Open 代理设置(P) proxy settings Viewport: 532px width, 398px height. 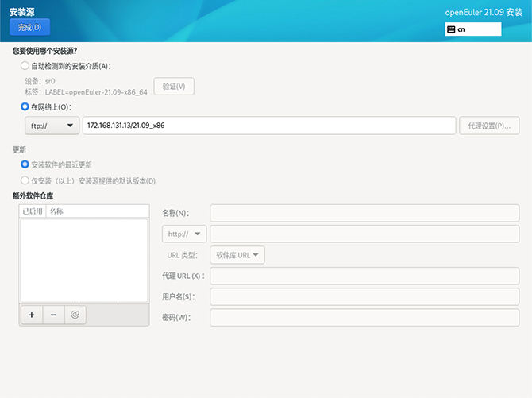click(x=489, y=126)
